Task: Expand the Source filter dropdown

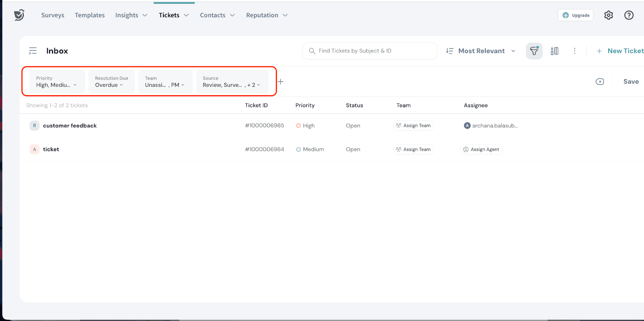Action: [x=232, y=82]
